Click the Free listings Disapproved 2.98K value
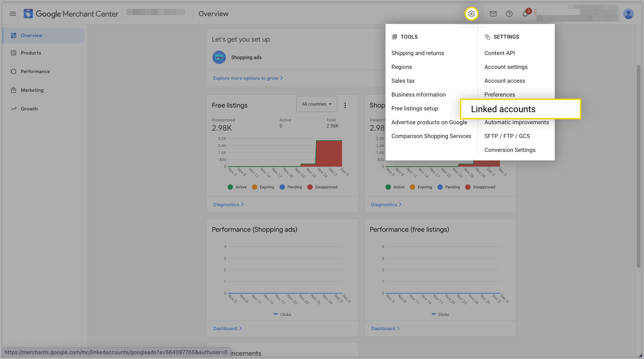 (222, 128)
